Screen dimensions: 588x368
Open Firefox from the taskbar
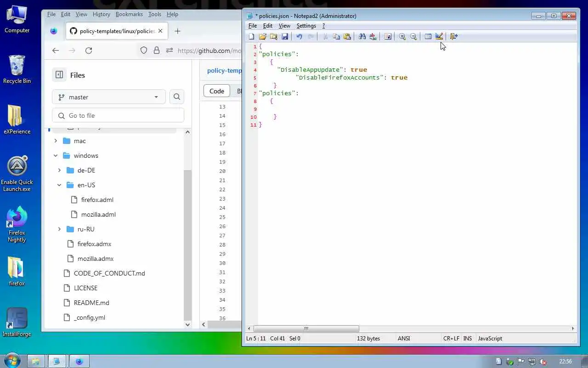[x=79, y=362]
